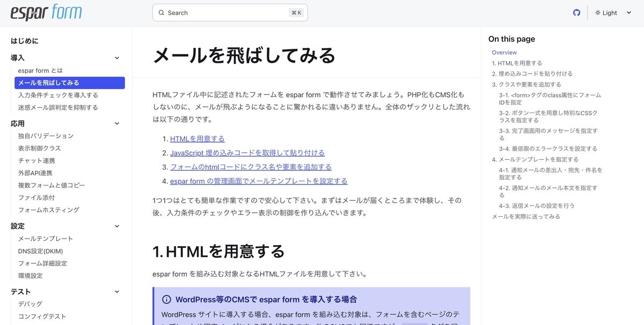Click the On this page heading
Image resolution: width=644 pixels, height=325 pixels.
click(511, 39)
